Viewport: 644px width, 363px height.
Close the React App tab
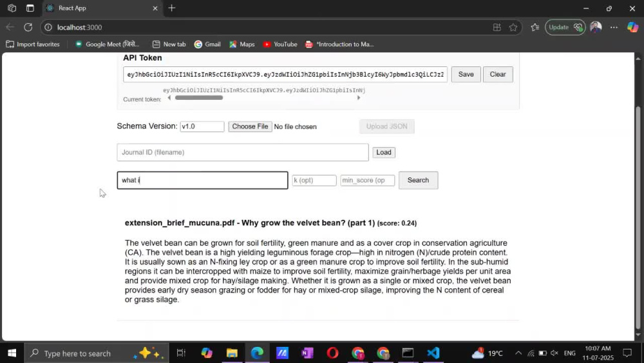155,8
